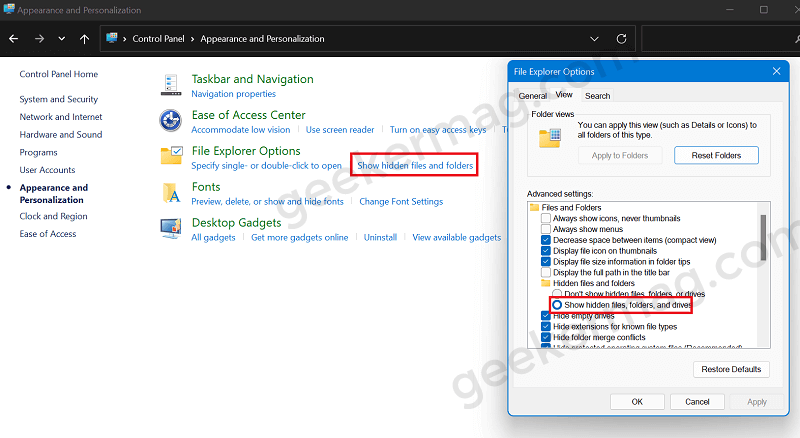This screenshot has width=800, height=438.
Task: Go forward using the forward arrow
Action: pos(39,39)
